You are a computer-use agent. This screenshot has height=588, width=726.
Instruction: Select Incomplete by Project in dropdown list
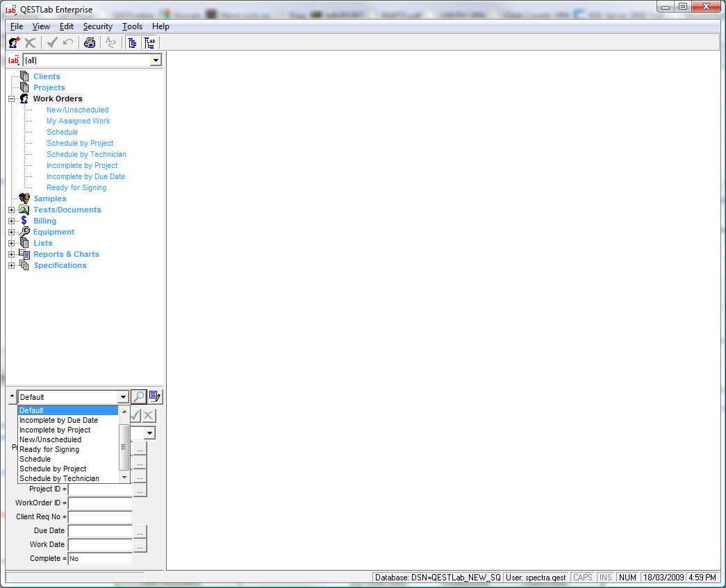coord(55,430)
